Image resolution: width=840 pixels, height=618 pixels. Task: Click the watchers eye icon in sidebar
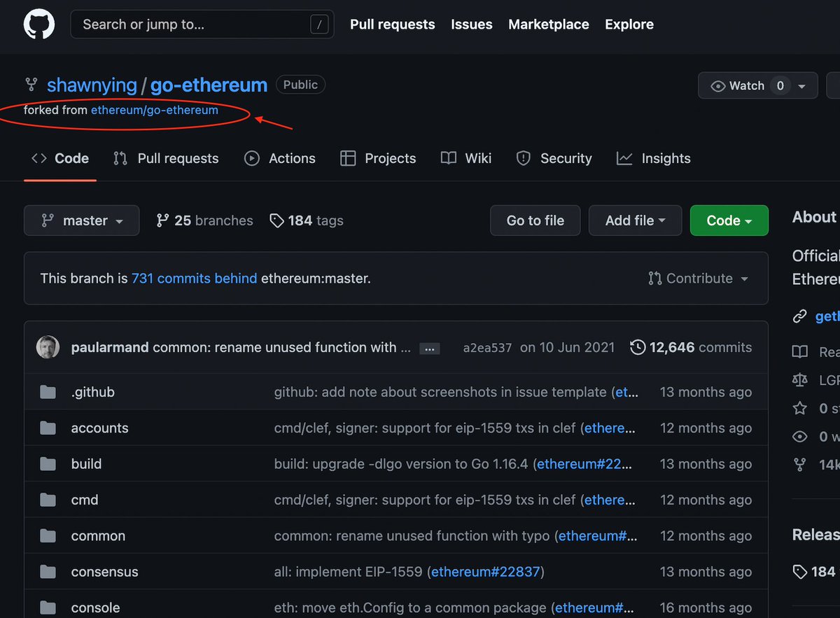coord(799,437)
